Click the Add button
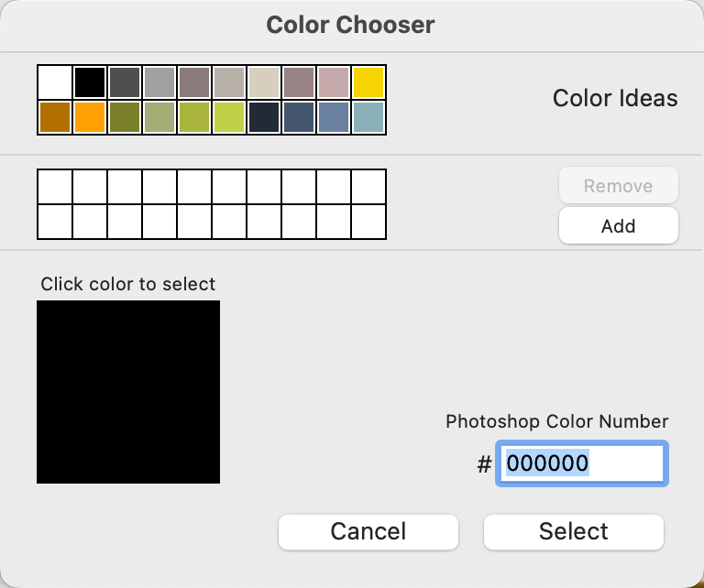Screen dimensions: 704x588 (618, 225)
